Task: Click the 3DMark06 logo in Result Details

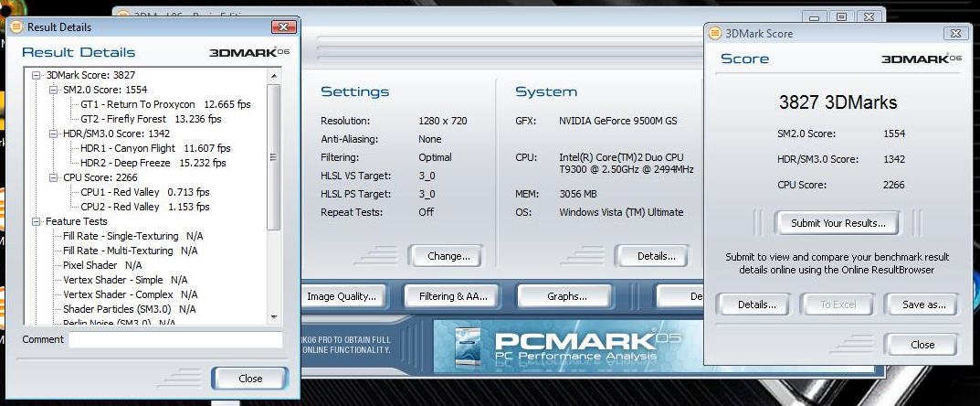Action: (x=248, y=52)
